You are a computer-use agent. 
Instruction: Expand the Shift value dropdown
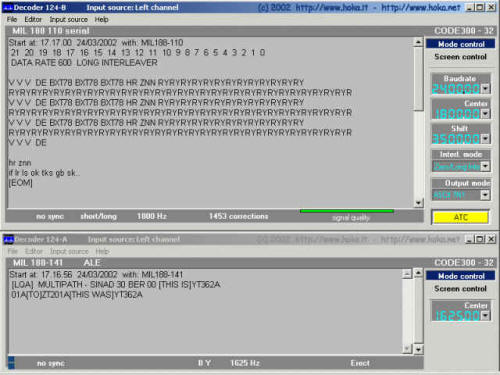click(x=485, y=138)
